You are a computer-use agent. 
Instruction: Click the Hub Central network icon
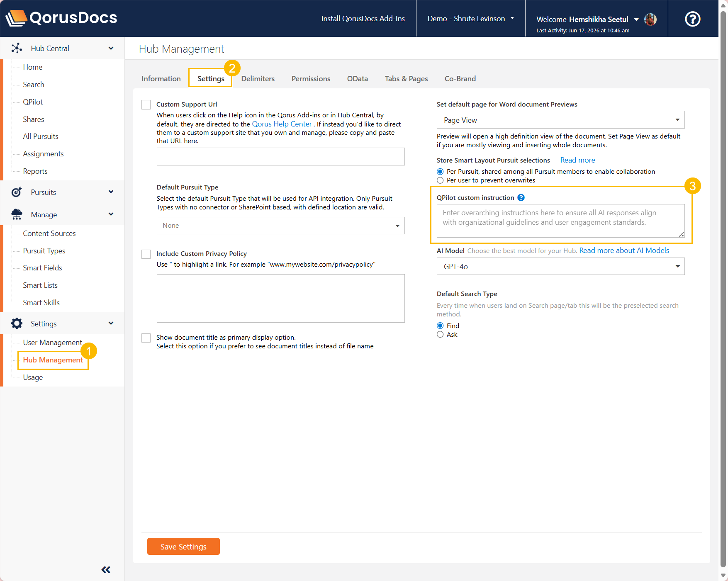[17, 48]
